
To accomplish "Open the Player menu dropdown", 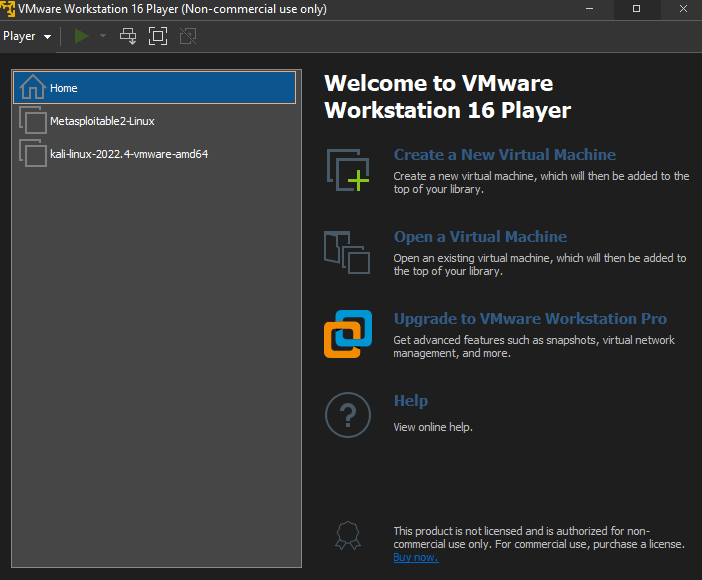I will (x=27, y=36).
